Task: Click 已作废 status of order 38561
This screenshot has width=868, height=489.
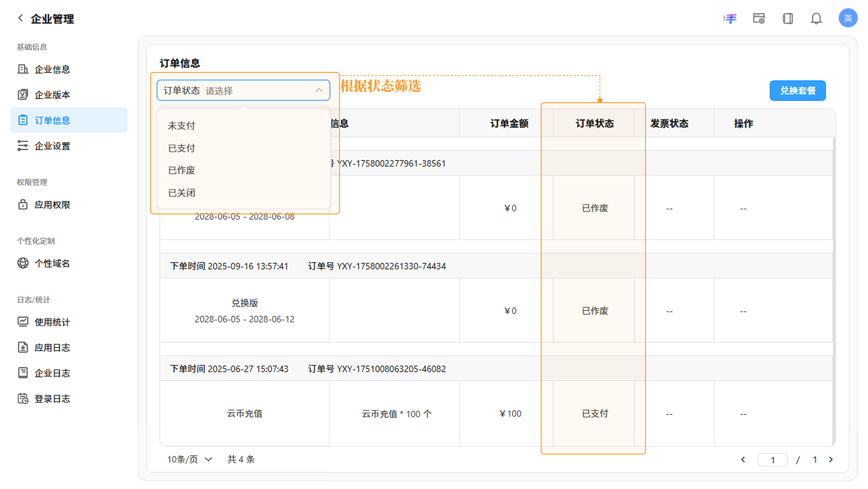Action: coord(595,208)
